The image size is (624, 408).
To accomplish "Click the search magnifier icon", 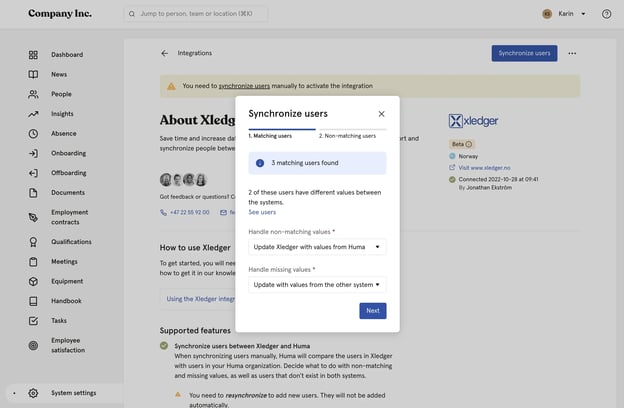I will (132, 14).
